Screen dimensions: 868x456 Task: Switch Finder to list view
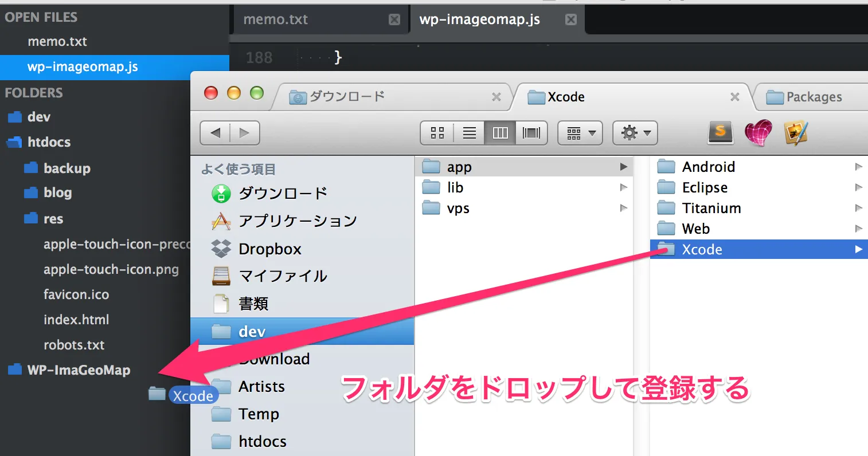(469, 133)
